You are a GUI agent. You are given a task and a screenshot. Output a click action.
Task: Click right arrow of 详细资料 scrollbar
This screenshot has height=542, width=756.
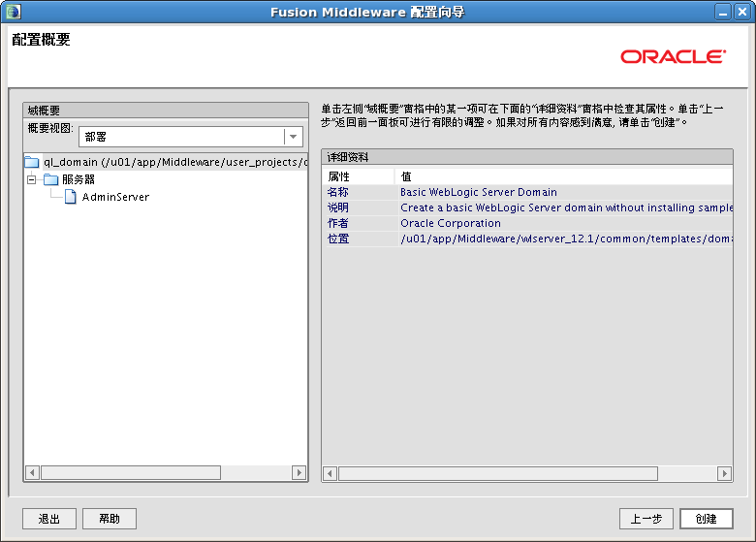click(724, 473)
